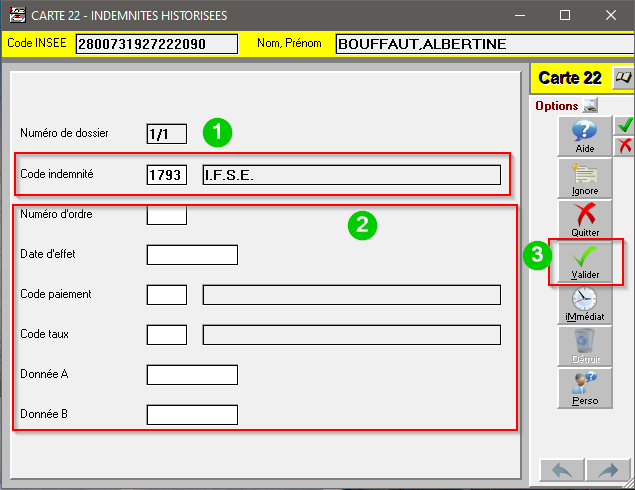This screenshot has height=490, width=635.
Task: Click the Code paiement code box
Action: [x=166, y=294]
